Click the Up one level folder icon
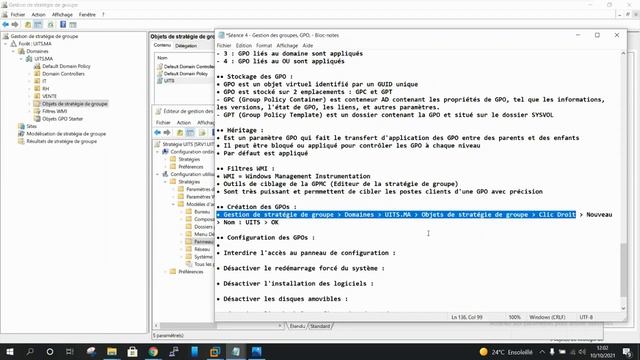Viewport: 640px width, 360px height. click(28, 24)
